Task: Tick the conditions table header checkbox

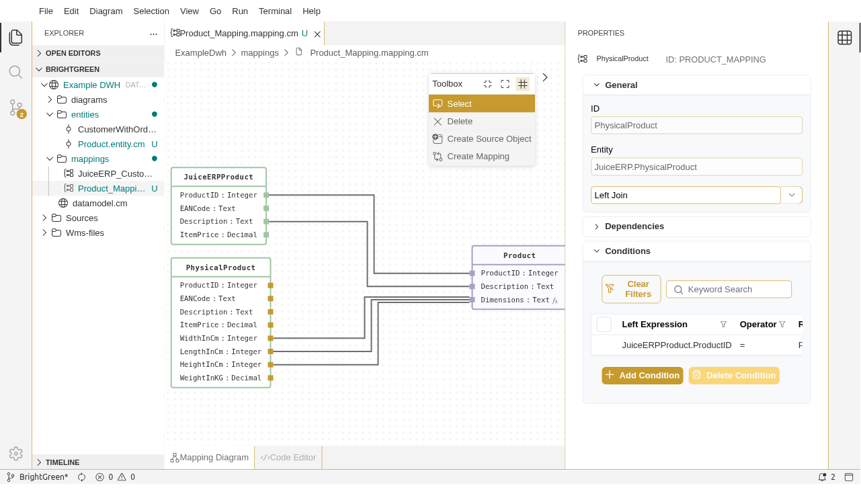Action: tap(604, 325)
